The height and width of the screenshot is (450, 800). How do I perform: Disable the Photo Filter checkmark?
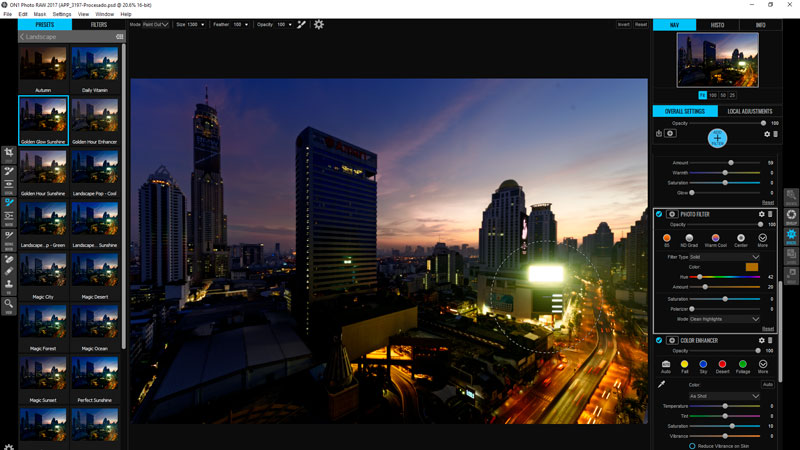[658, 214]
